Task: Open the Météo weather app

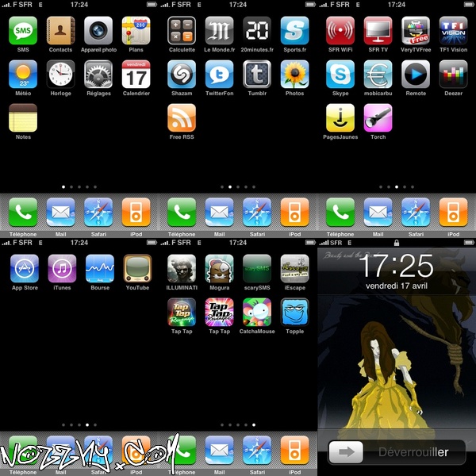Action: click(x=23, y=75)
